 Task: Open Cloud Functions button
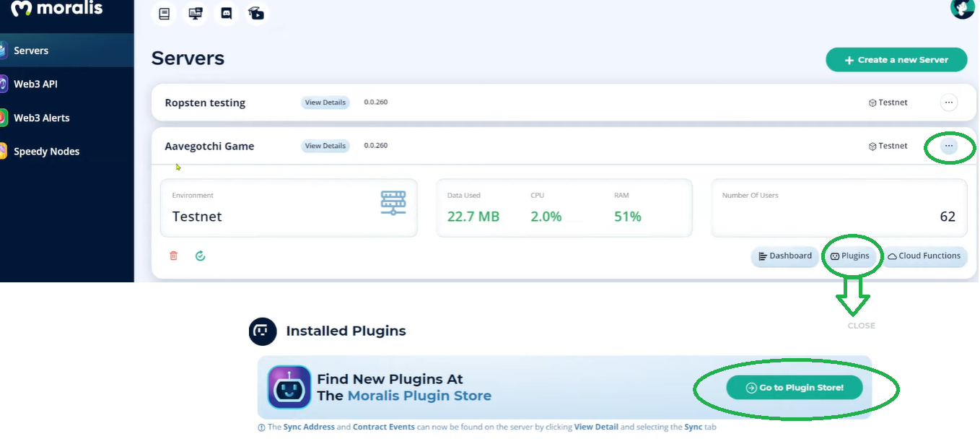(924, 256)
